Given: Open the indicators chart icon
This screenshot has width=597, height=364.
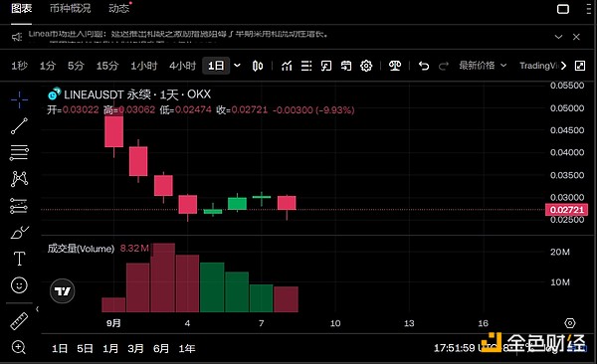Looking at the screenshot, I should tap(287, 66).
